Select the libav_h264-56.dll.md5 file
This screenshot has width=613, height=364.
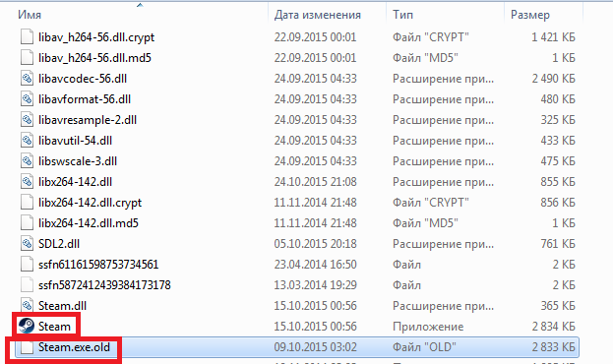tap(94, 58)
